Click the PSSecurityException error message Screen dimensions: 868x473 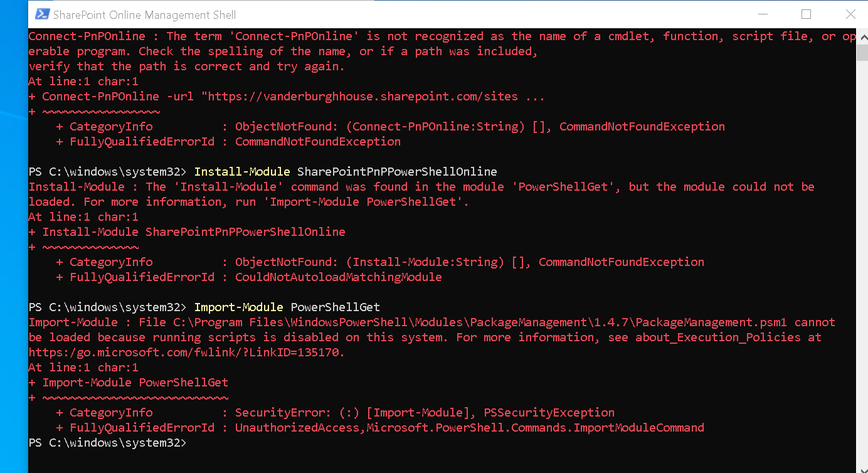coord(549,412)
